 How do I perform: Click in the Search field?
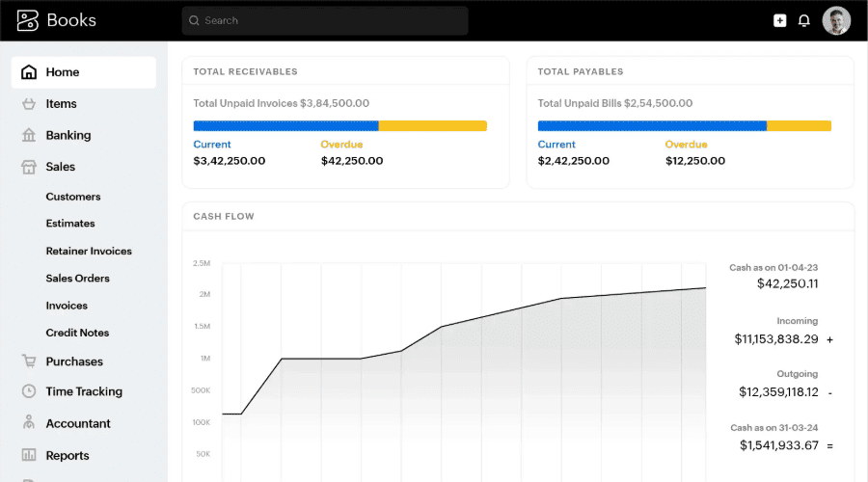pos(324,20)
